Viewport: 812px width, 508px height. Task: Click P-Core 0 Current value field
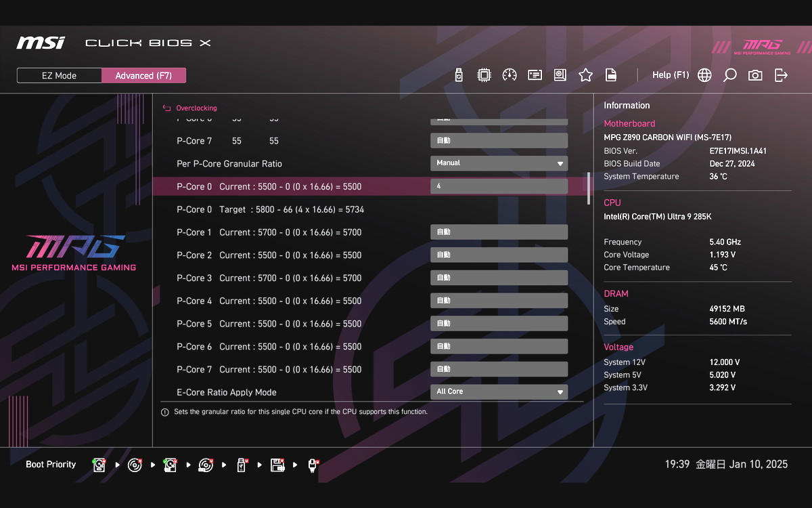[x=499, y=186]
